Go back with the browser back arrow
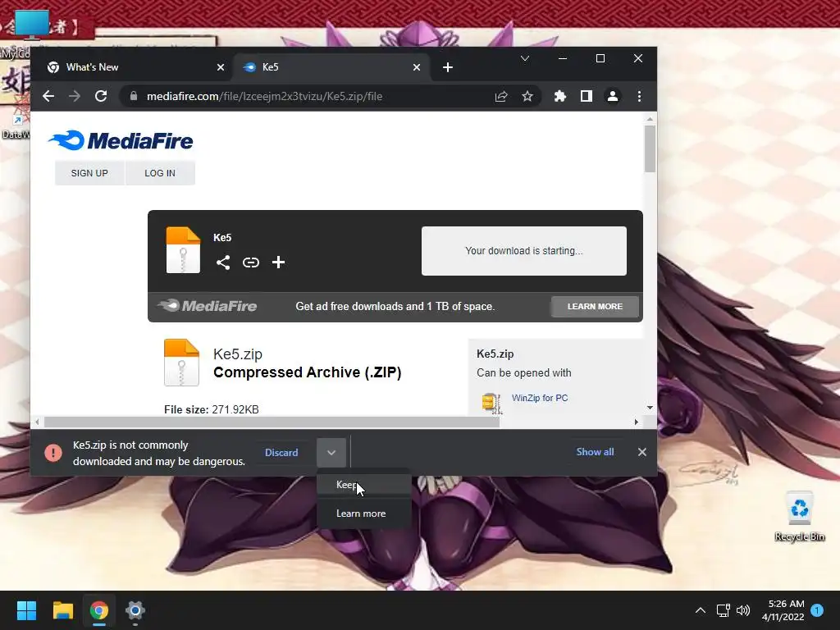 click(48, 97)
